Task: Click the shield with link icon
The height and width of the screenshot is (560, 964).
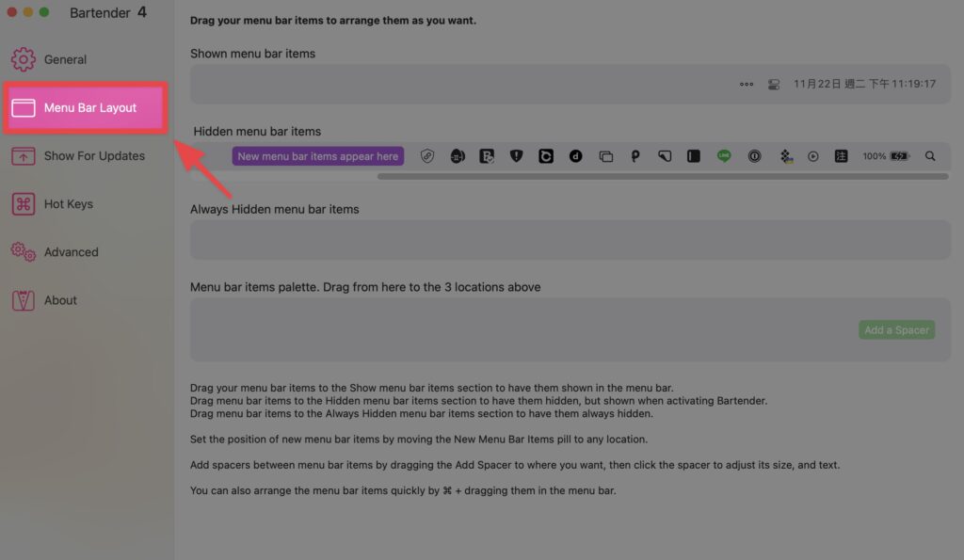Action: (427, 156)
